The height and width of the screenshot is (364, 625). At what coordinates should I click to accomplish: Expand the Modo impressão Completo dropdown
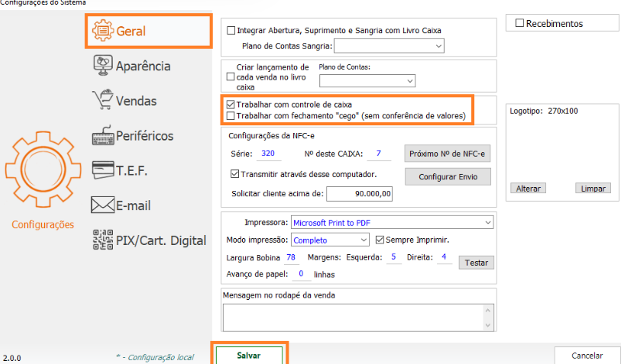tap(330, 240)
